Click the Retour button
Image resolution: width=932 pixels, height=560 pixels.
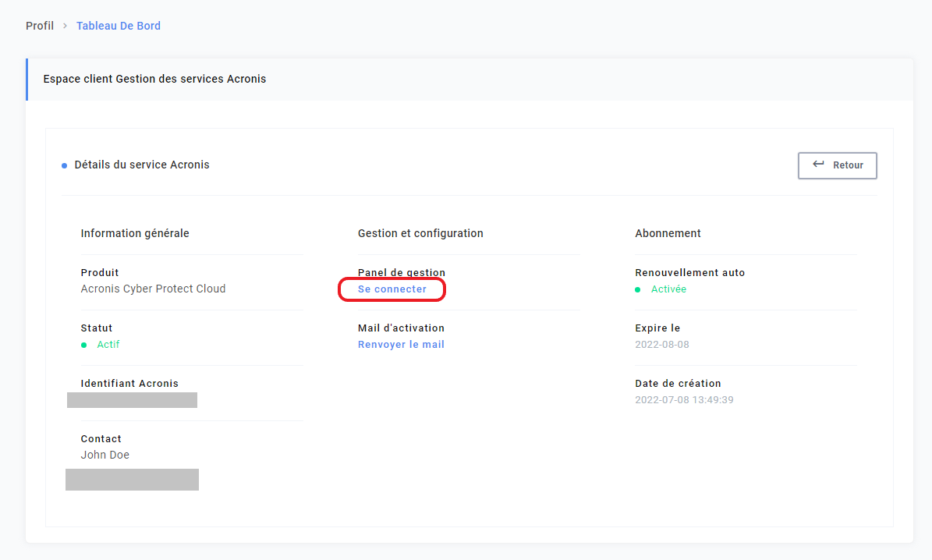[837, 165]
